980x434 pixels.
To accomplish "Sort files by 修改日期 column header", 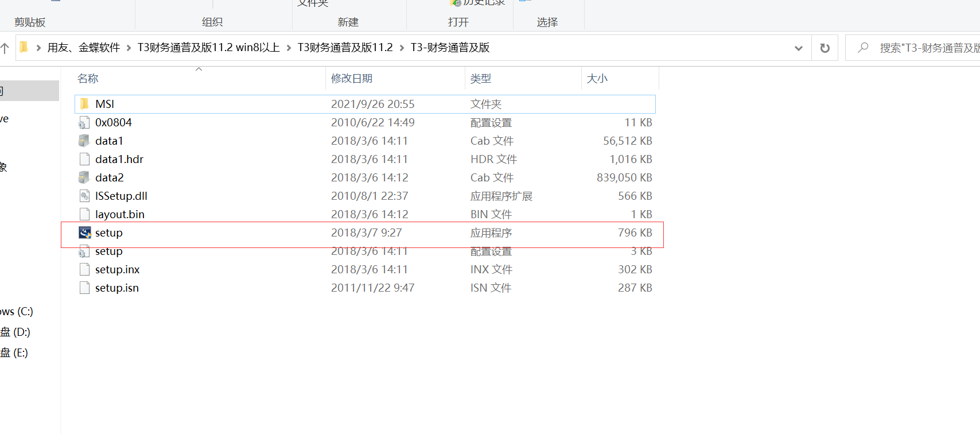I will [x=352, y=79].
